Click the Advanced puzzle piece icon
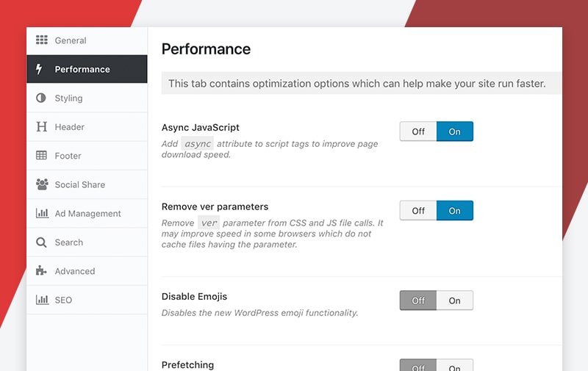Viewport: 588px width, 371px height. click(x=41, y=270)
